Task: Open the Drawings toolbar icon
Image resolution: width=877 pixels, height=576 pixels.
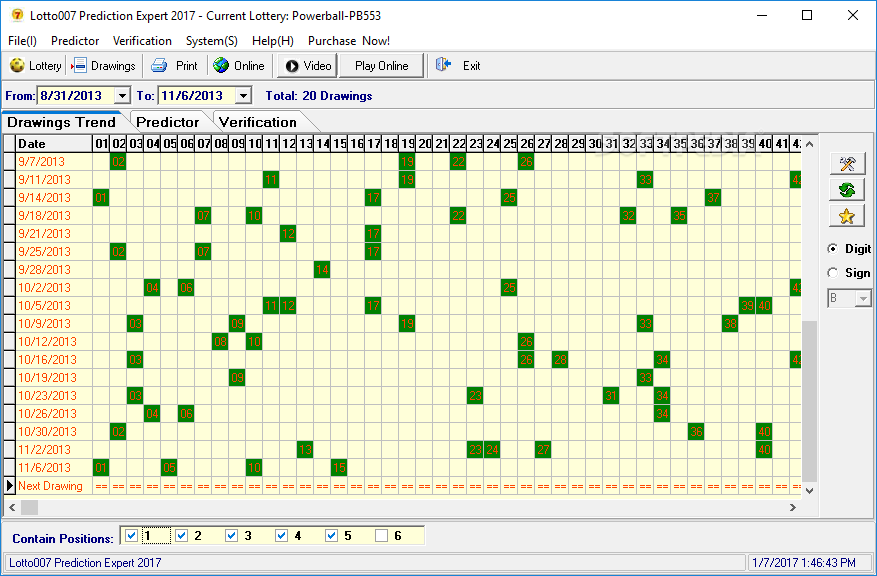Action: click(x=79, y=65)
